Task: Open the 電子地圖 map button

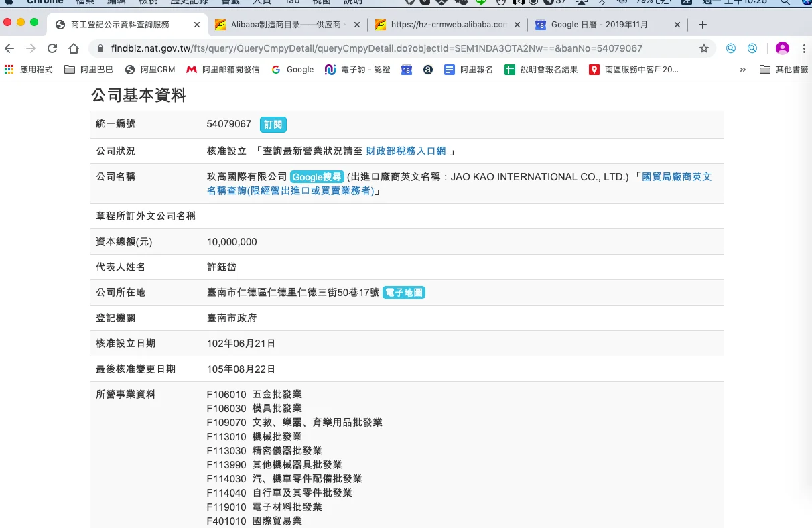Action: (x=404, y=292)
